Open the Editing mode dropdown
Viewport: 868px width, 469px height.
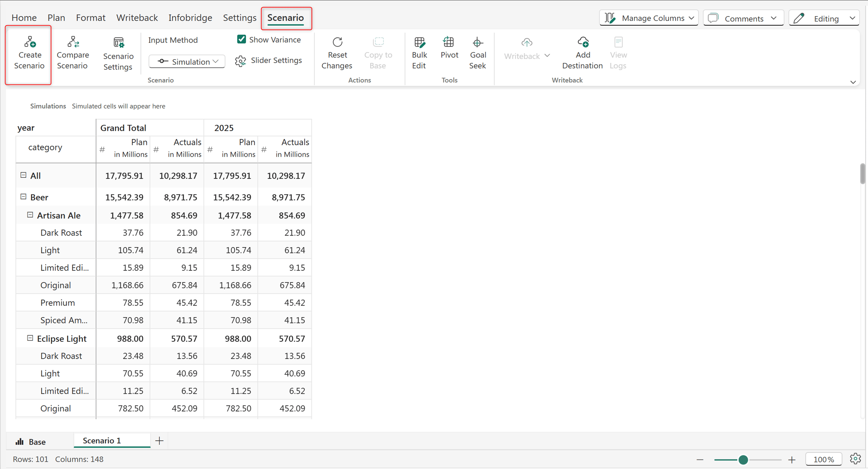point(824,18)
